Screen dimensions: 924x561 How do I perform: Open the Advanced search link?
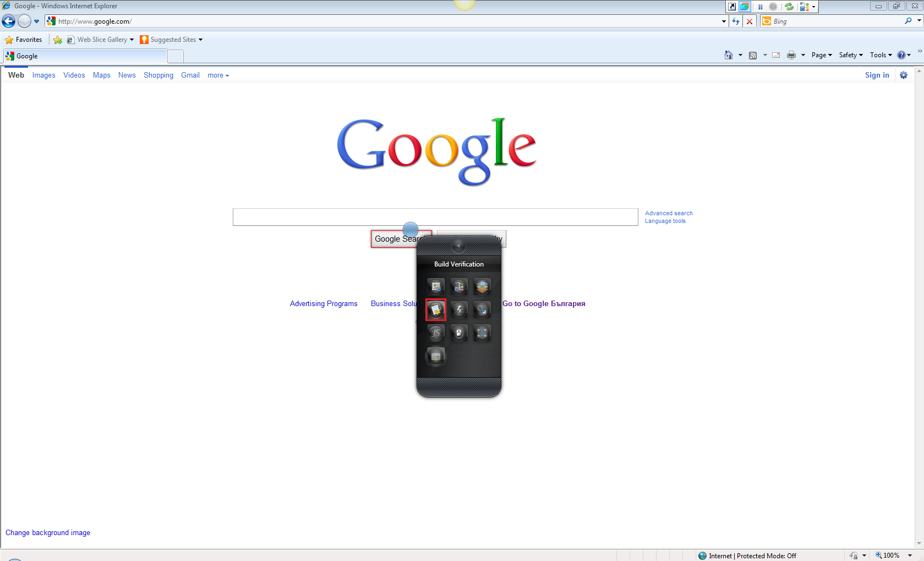tap(669, 213)
